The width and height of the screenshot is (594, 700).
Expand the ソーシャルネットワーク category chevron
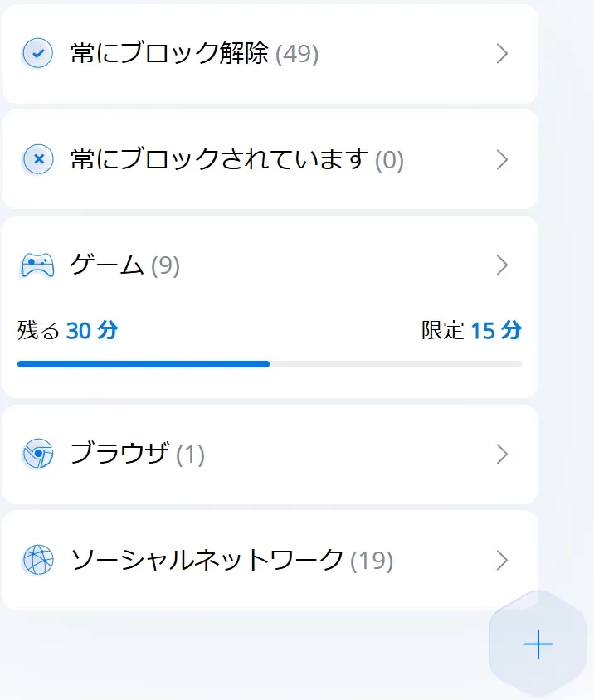click(x=501, y=561)
